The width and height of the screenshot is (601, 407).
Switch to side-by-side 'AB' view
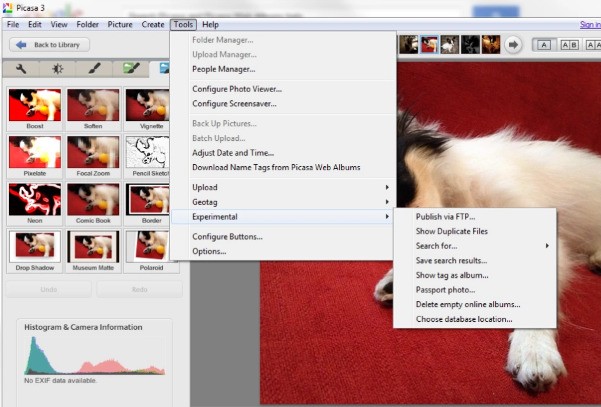click(568, 44)
